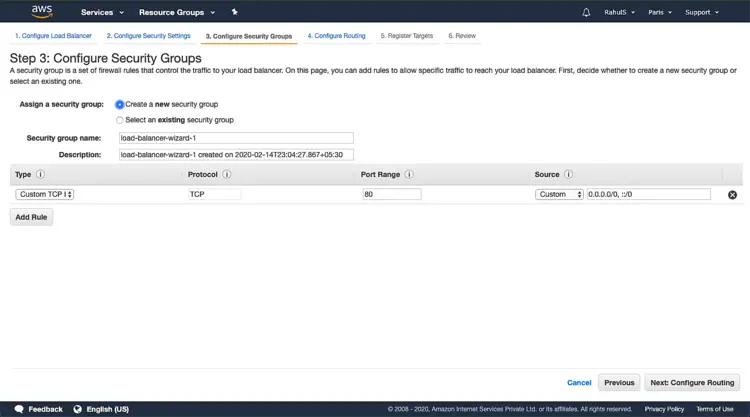The height and width of the screenshot is (417, 750).
Task: Remove the rule with the delete icon
Action: click(x=732, y=195)
